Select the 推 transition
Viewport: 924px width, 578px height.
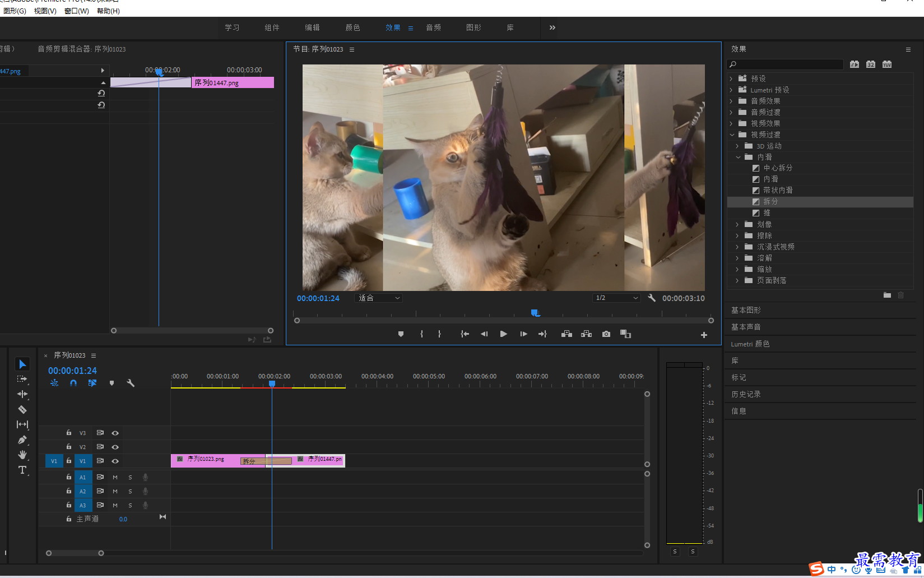click(x=767, y=213)
